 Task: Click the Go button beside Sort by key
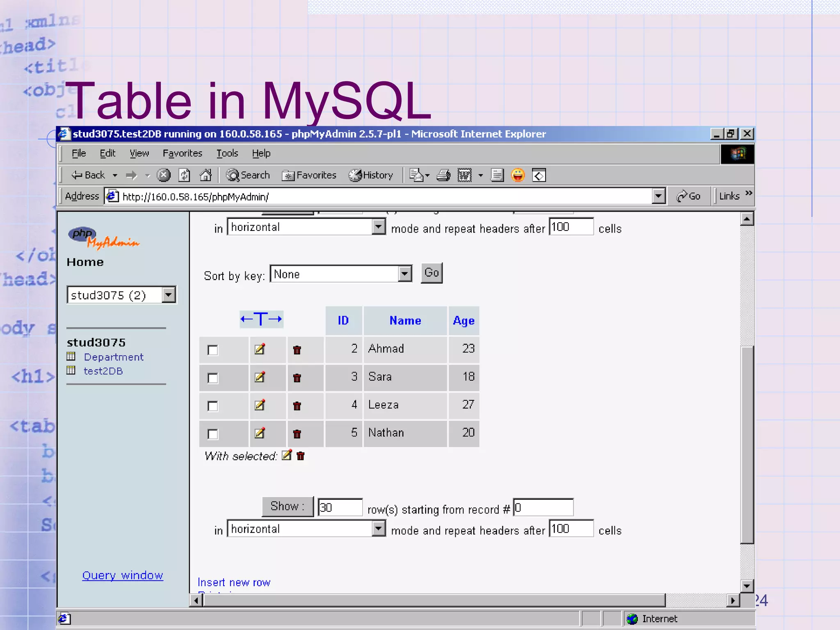pyautogui.click(x=432, y=273)
